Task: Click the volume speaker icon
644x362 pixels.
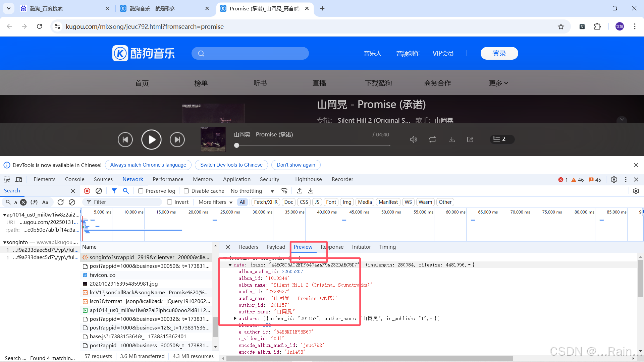Action: [x=414, y=139]
